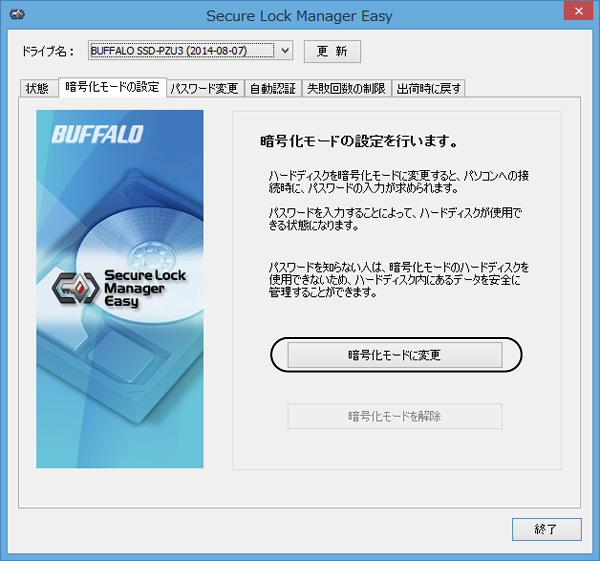Open the ドライブ名 drive dropdown arrow
The image size is (600, 561).
[285, 51]
